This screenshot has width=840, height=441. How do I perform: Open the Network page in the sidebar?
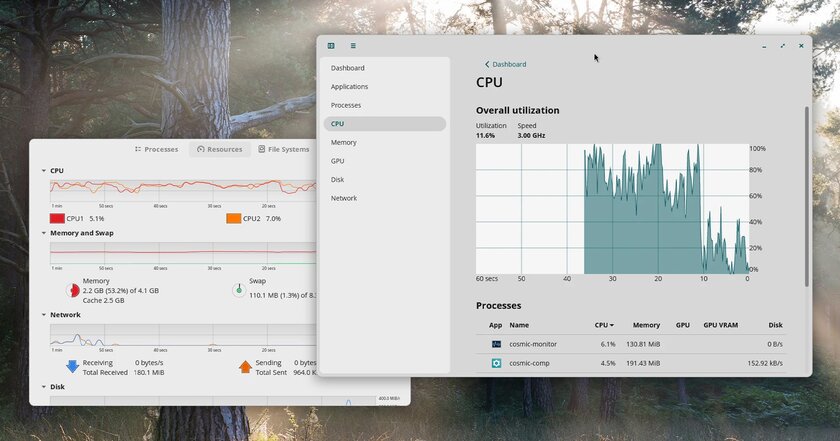[x=385, y=198]
